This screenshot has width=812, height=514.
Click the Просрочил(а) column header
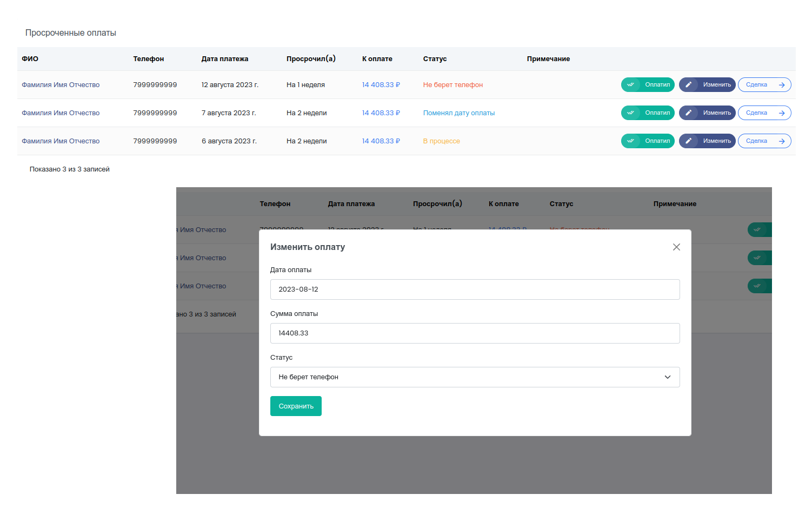point(311,59)
